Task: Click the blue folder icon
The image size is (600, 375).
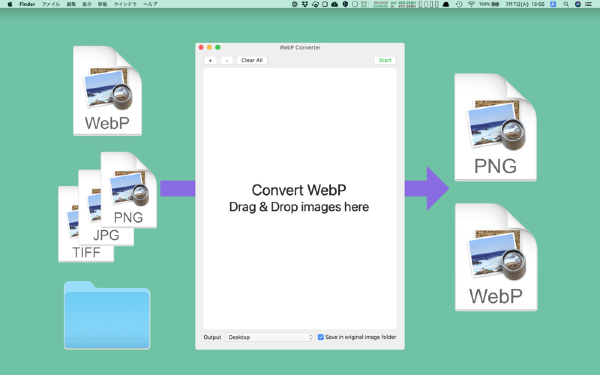Action: click(107, 315)
